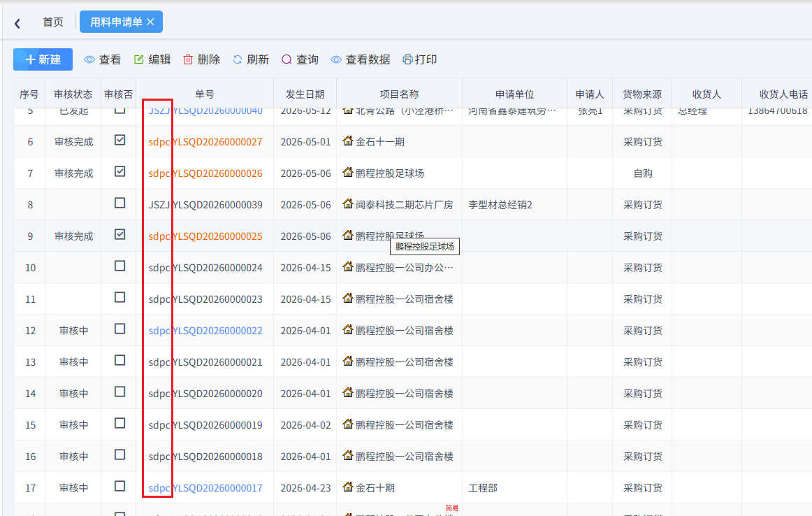Screen dimensions: 812x516
Task: Tick the 审核否 checkbox in row 8
Action: click(x=119, y=203)
